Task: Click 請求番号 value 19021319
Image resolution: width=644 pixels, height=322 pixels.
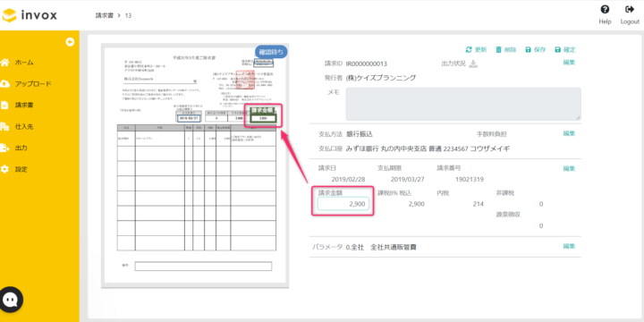Action: click(470, 180)
